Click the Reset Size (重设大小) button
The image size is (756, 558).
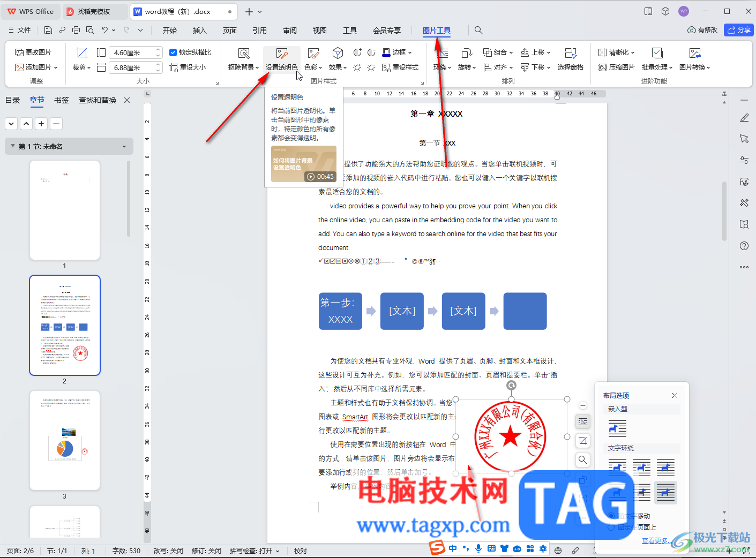[x=188, y=67]
